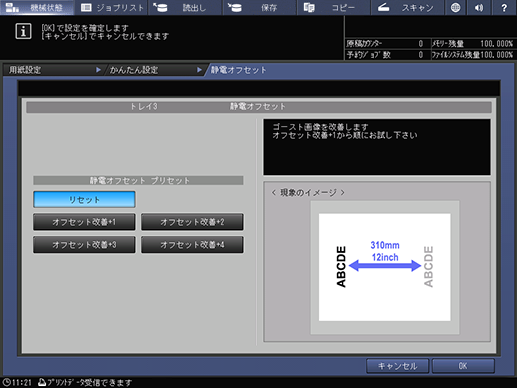The width and height of the screenshot is (517, 388).
Task: Choose the オフセット改善+3 preset
Action: point(84,245)
